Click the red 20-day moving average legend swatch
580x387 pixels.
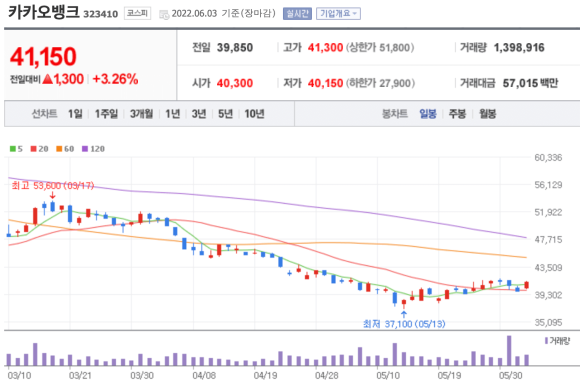click(34, 149)
